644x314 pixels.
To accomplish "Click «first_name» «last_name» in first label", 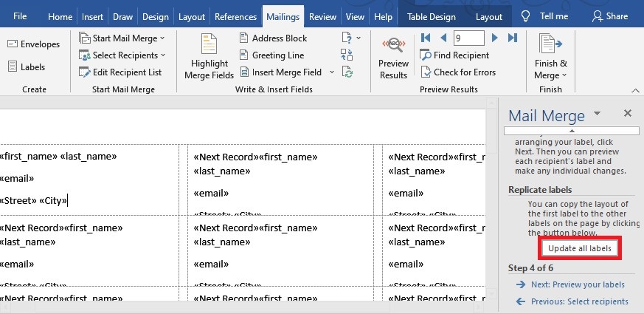I will point(58,157).
